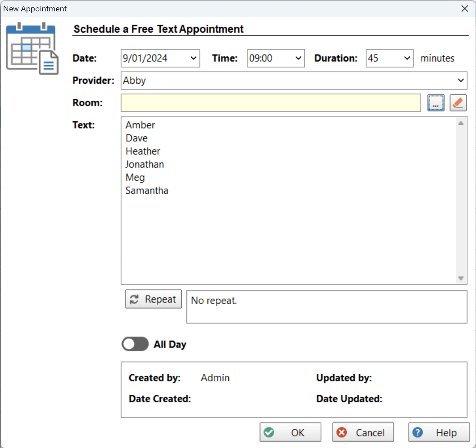
Task: Click the text line 'Jonathan'
Action: click(145, 164)
